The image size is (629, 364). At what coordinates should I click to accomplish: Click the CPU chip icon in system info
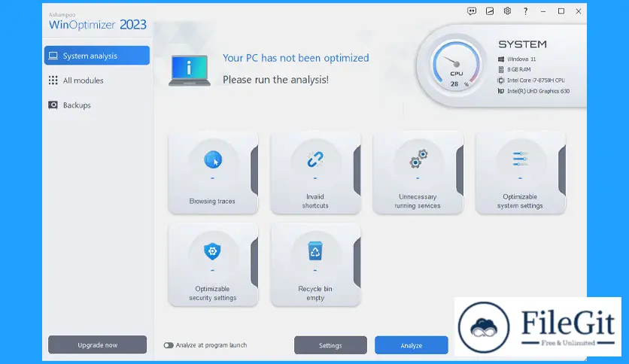[500, 80]
